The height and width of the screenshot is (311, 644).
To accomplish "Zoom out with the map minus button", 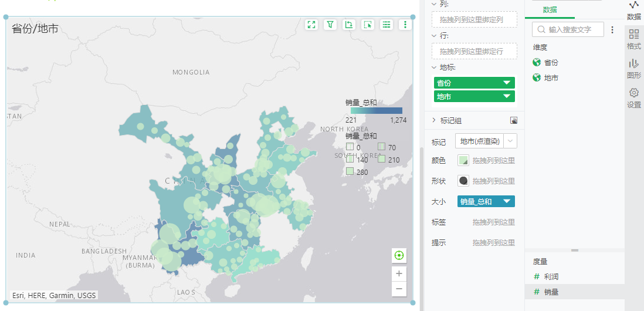I will [399, 288].
